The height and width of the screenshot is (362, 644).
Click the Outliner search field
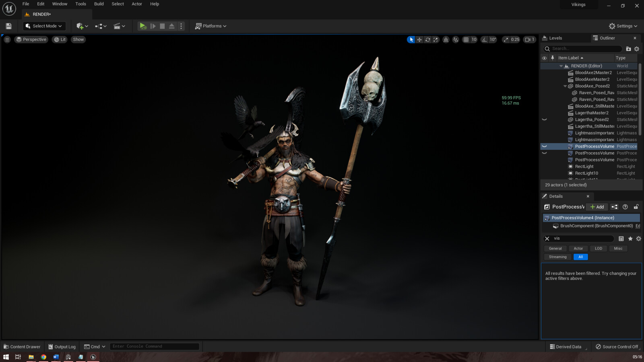click(x=583, y=49)
